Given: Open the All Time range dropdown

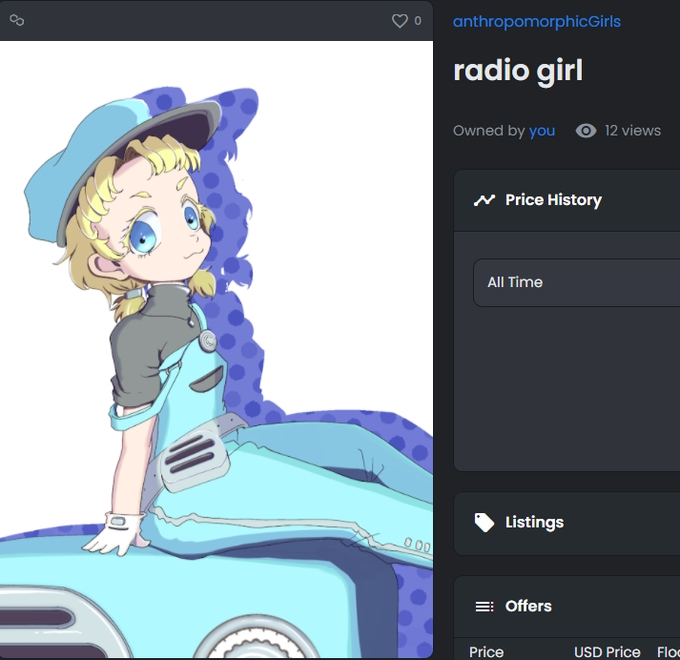Looking at the screenshot, I should pyautogui.click(x=576, y=283).
